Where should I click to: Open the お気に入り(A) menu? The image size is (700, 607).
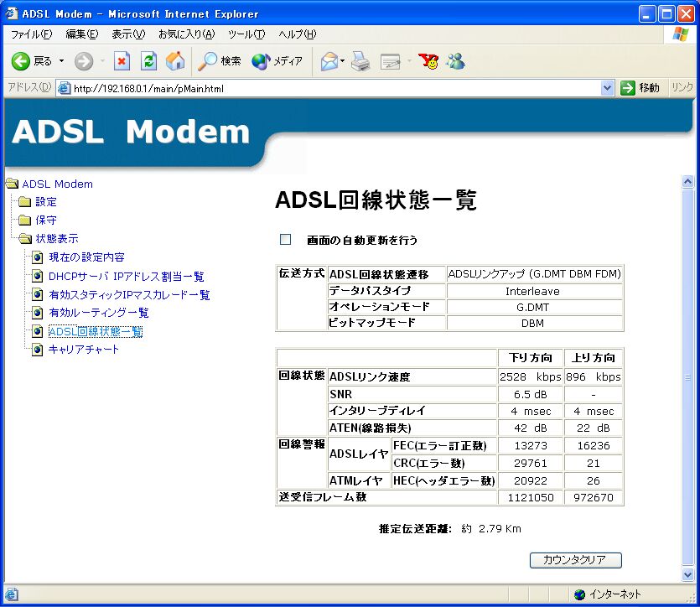[x=186, y=34]
